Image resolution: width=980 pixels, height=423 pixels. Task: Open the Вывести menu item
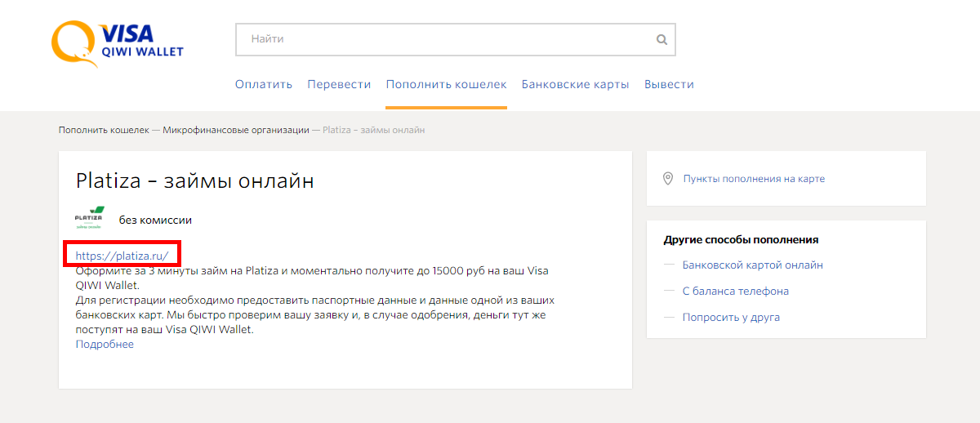(x=669, y=84)
